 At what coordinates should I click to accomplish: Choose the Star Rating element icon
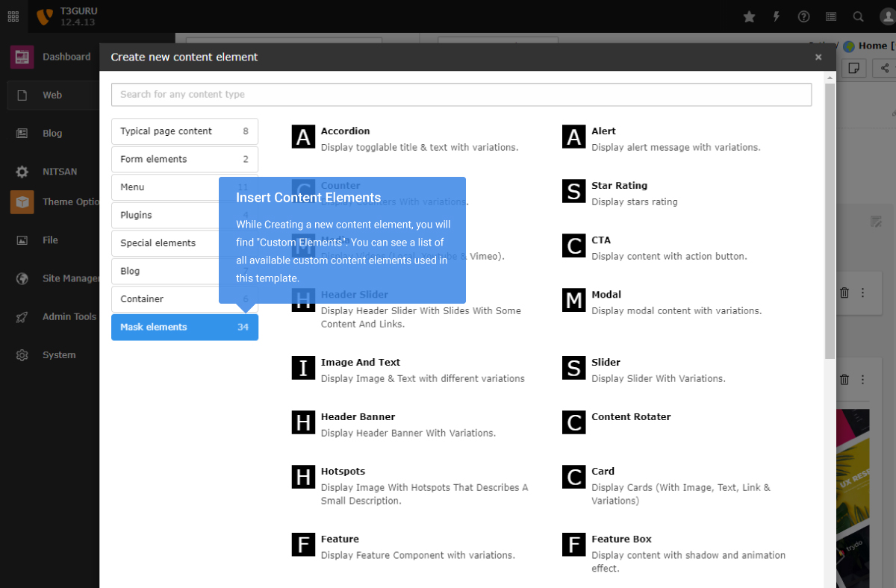click(573, 192)
